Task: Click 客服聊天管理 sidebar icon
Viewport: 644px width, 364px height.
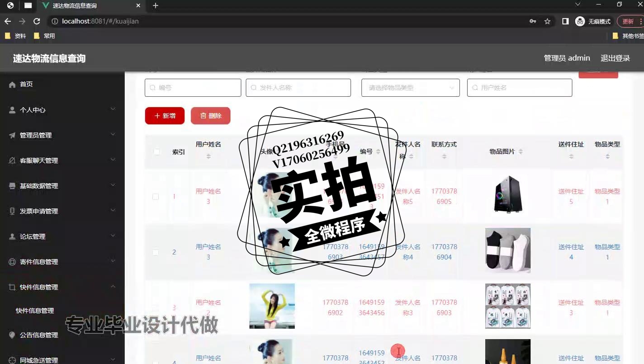Action: tap(12, 161)
